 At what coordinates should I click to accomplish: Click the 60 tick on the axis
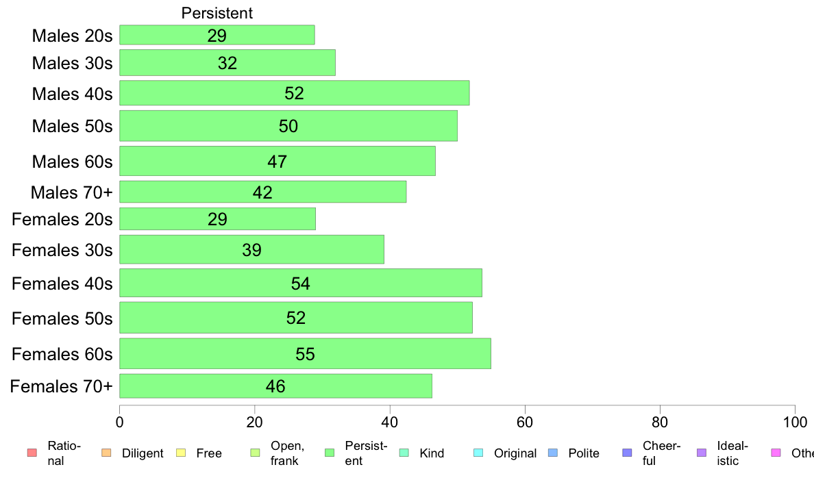[x=525, y=422]
